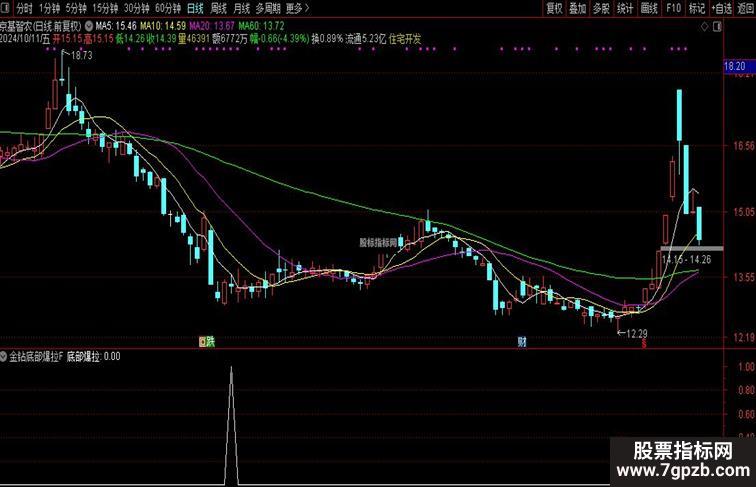Screen dimensions: 756x487
Task: Click the 16.56 axis price label
Action: point(743,146)
